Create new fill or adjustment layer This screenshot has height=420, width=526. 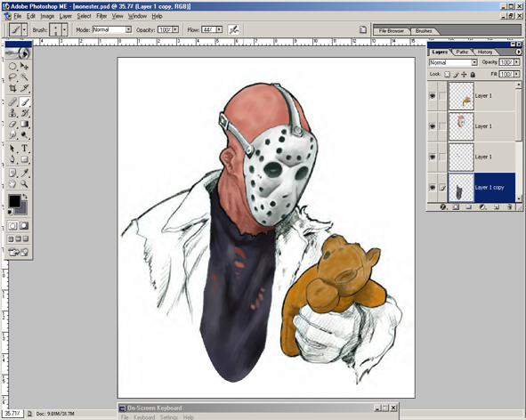pos(482,207)
